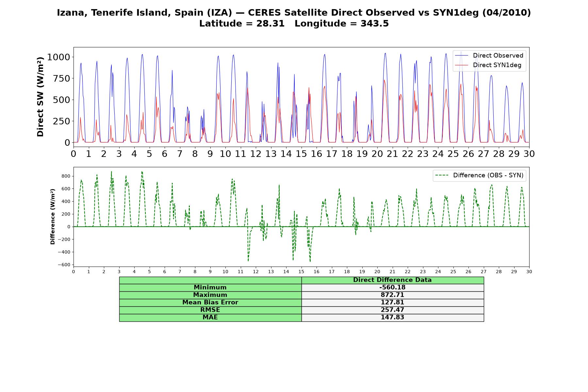Image resolution: width=588 pixels, height=392 pixels.
Task: Click the 1000 tick label on upper y-axis
Action: click(x=58, y=57)
